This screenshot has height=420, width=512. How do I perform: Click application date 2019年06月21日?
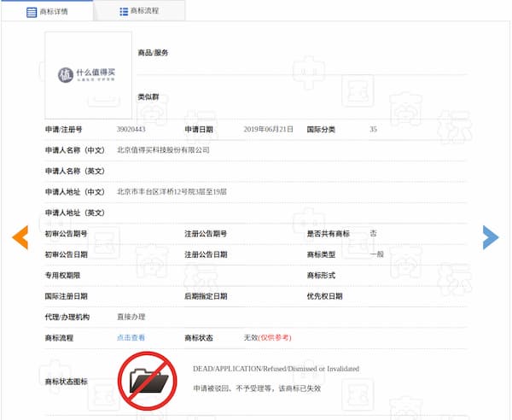(x=268, y=130)
